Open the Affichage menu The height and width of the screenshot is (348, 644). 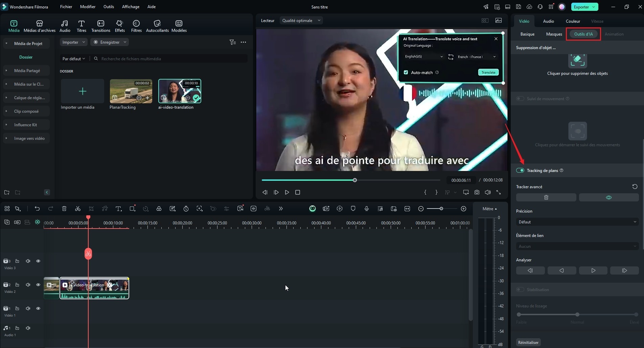pos(131,7)
